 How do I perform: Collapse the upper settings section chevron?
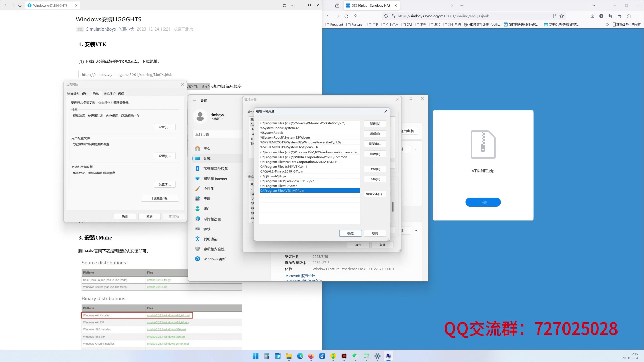pos(416,149)
